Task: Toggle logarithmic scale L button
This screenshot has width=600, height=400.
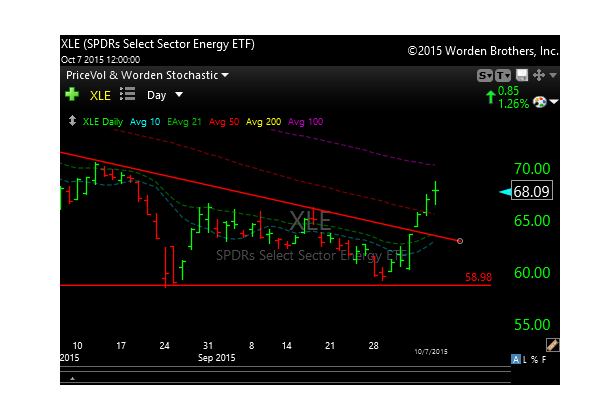Action: (527, 359)
